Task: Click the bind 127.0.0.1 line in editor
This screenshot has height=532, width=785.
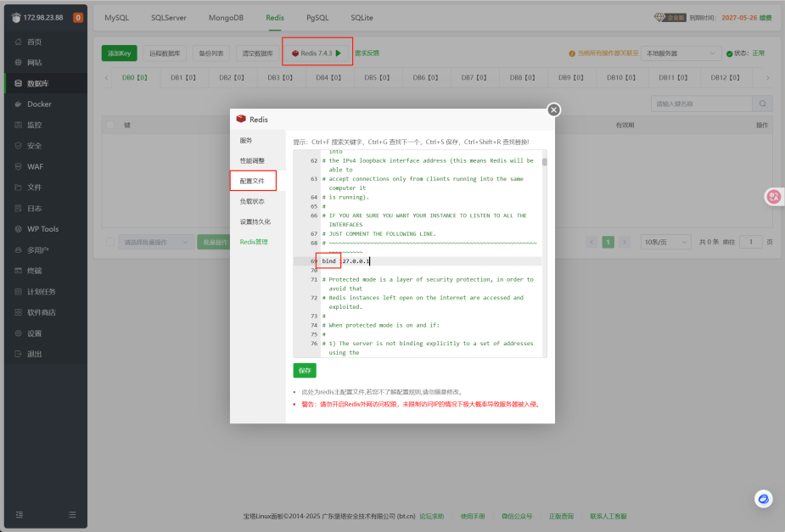Action: pyautogui.click(x=430, y=260)
